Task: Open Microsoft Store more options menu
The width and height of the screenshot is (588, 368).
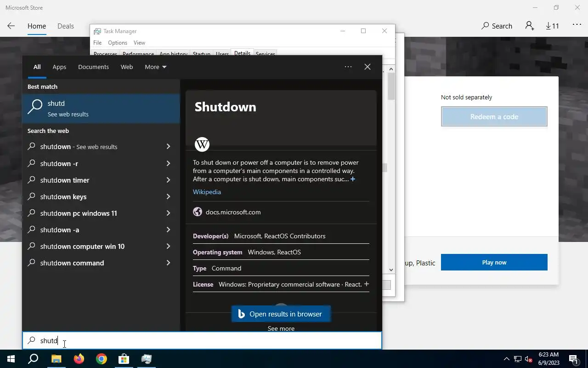Action: click(577, 25)
